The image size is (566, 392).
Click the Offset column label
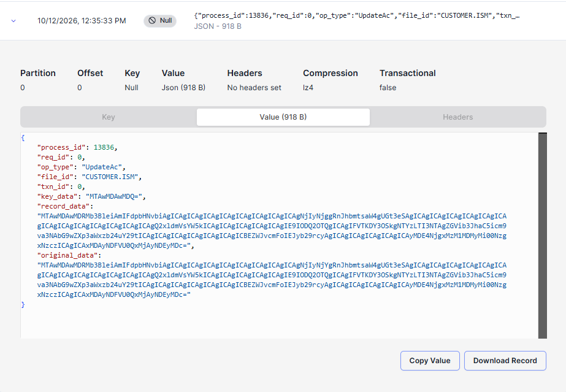click(90, 73)
